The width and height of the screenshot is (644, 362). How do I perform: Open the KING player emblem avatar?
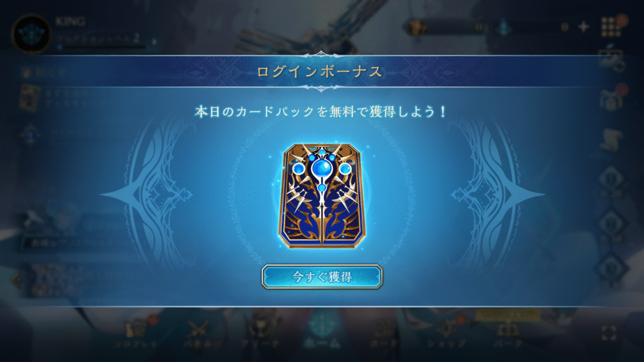(31, 34)
